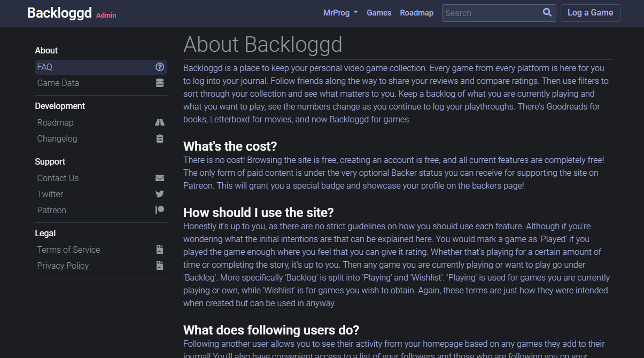Click the Roadmap road icon in sidebar
This screenshot has height=358, width=644.
point(159,122)
